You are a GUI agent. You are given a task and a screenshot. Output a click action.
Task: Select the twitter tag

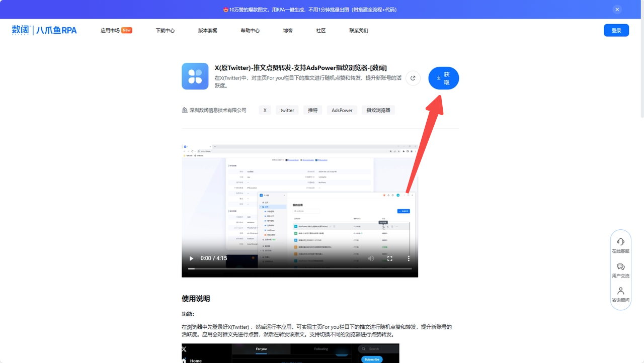[x=287, y=110]
